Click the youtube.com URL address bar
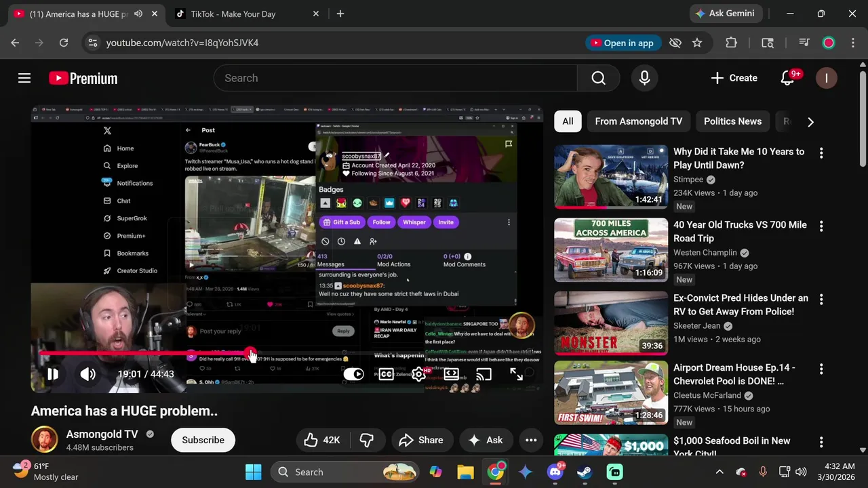Image resolution: width=868 pixels, height=488 pixels. pos(182,43)
